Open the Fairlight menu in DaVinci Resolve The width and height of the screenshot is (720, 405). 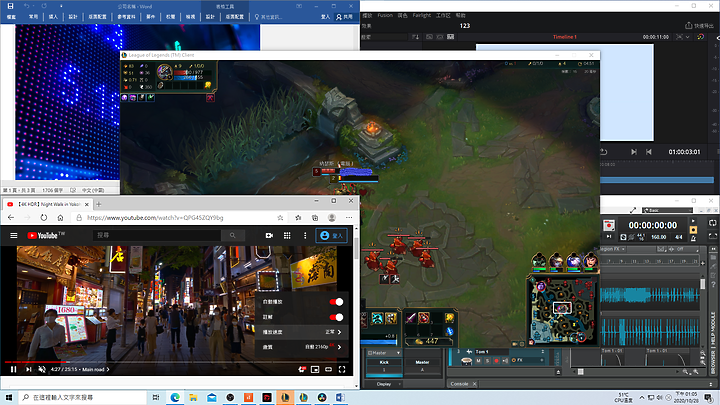pyautogui.click(x=422, y=15)
